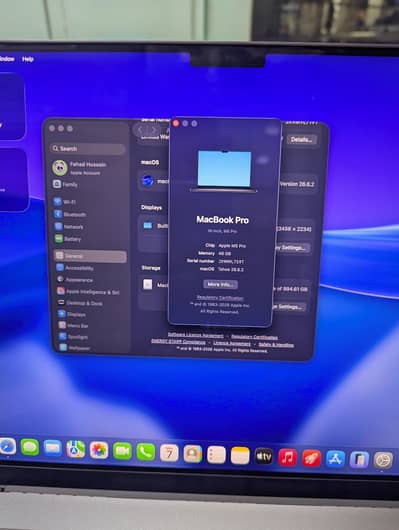
Task: Open Regulatory Certification link in About window
Action: point(220,298)
